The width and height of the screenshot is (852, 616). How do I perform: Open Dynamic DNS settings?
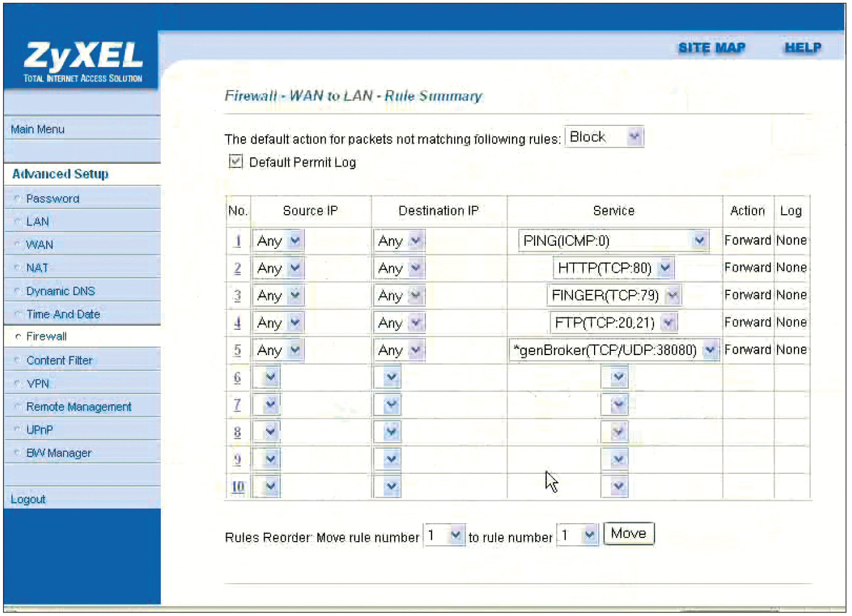tap(61, 291)
